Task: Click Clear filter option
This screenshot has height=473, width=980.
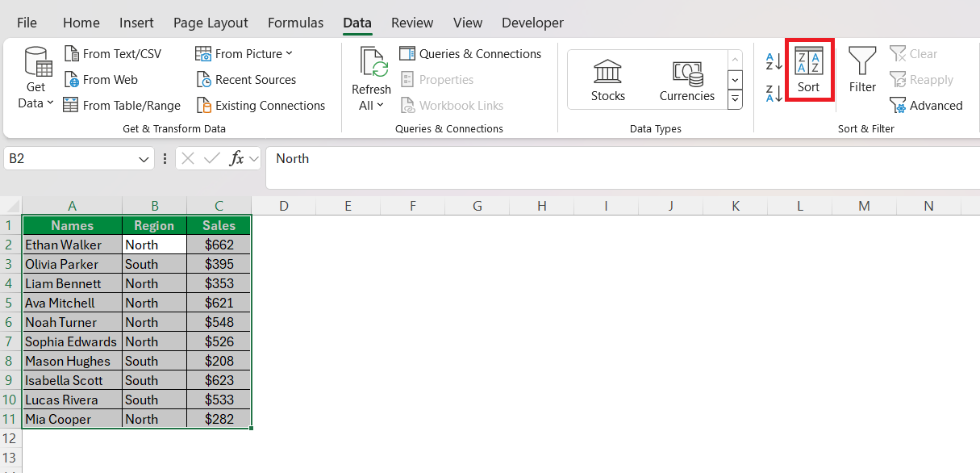Action: (x=914, y=54)
